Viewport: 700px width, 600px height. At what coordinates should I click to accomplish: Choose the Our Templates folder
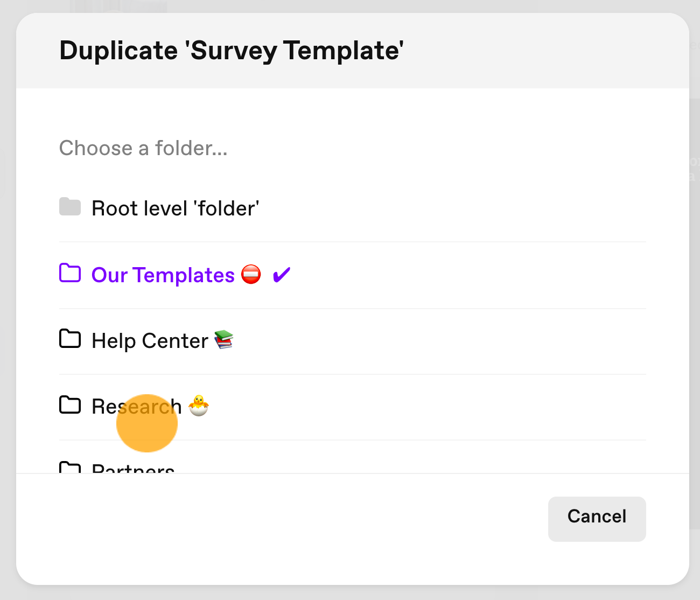352,275
